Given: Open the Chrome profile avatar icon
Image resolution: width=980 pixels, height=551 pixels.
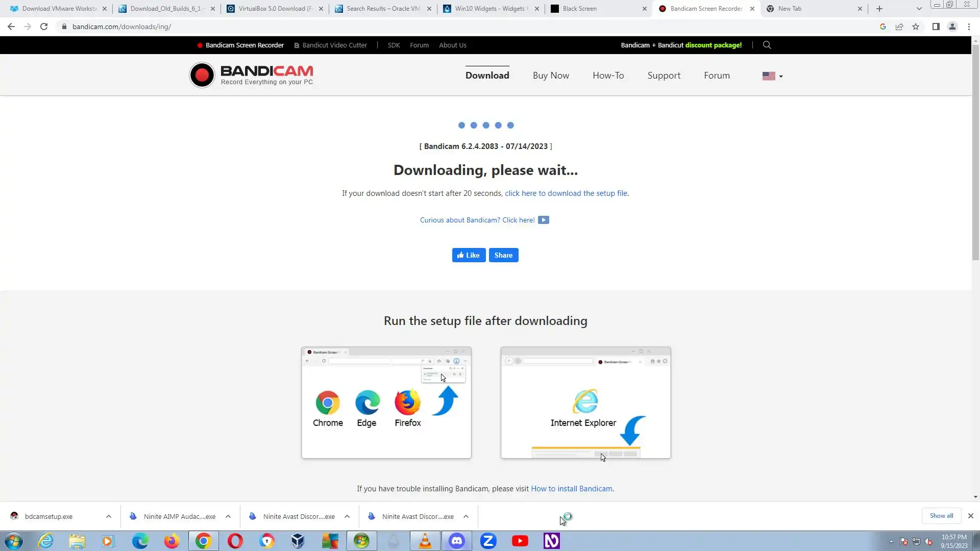Looking at the screenshot, I should click(x=952, y=27).
